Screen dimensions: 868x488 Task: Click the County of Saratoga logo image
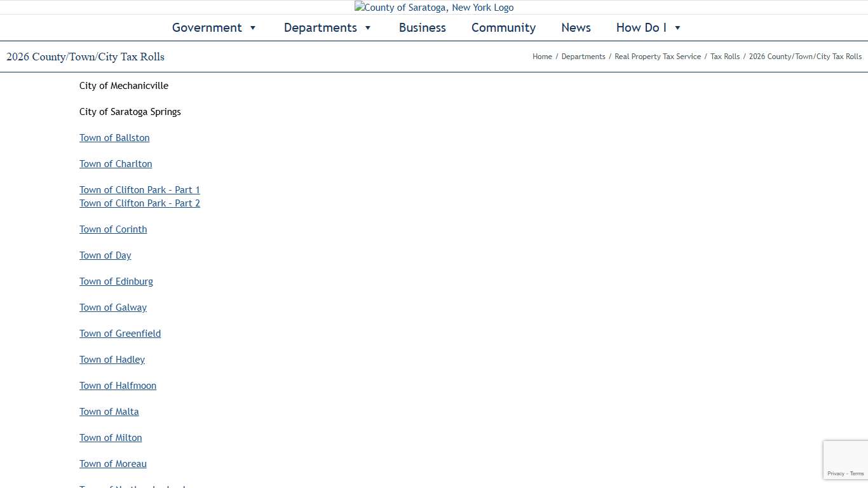434,8
